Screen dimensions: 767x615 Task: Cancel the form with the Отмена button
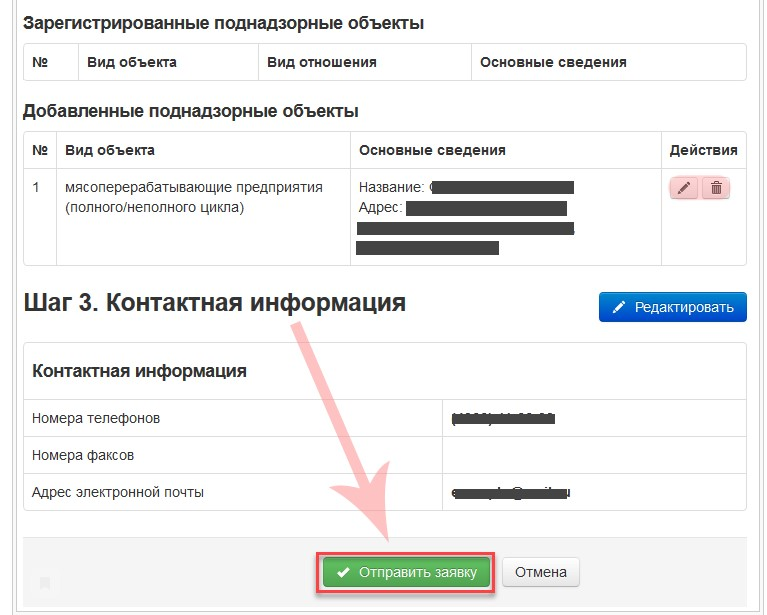(x=540, y=573)
